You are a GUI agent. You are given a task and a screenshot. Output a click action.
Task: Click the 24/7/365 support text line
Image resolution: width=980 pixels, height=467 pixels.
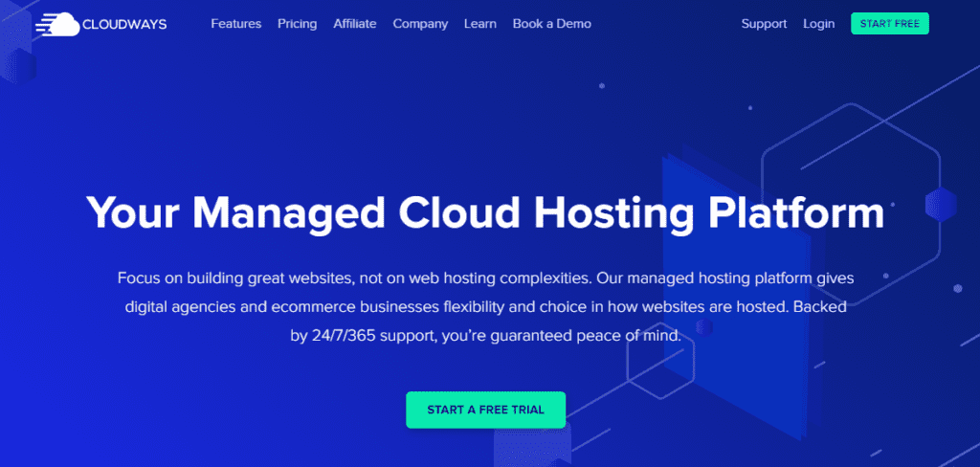click(x=485, y=336)
